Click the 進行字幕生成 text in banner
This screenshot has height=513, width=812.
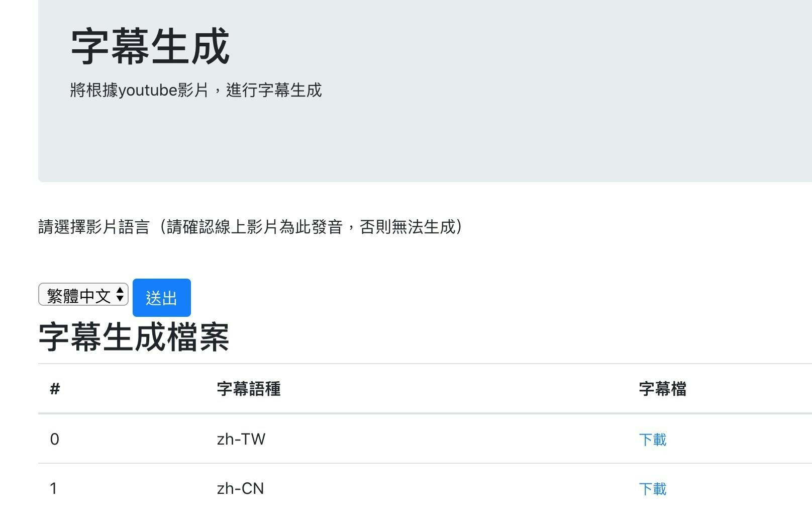pos(274,91)
